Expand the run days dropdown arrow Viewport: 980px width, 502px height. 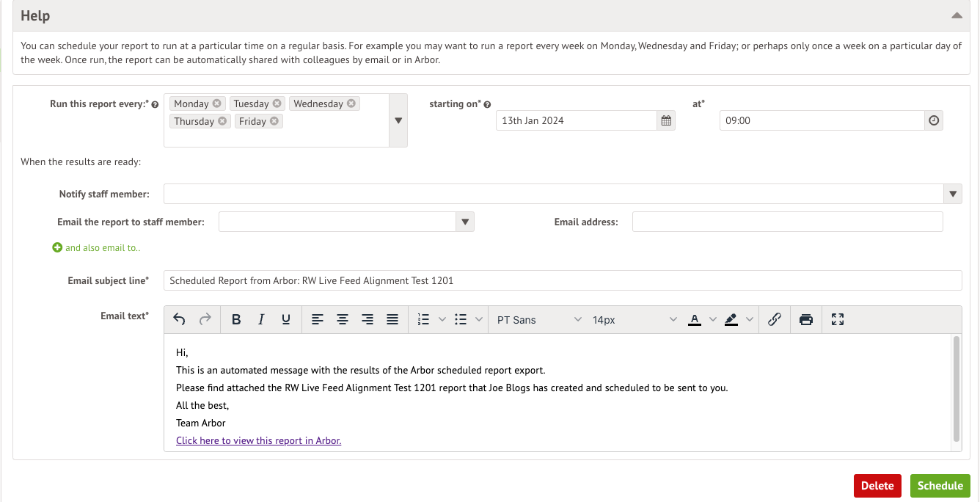398,120
